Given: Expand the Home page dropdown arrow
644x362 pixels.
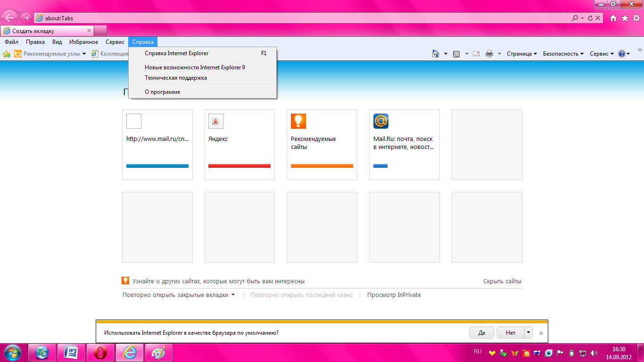Looking at the screenshot, I should (x=446, y=54).
